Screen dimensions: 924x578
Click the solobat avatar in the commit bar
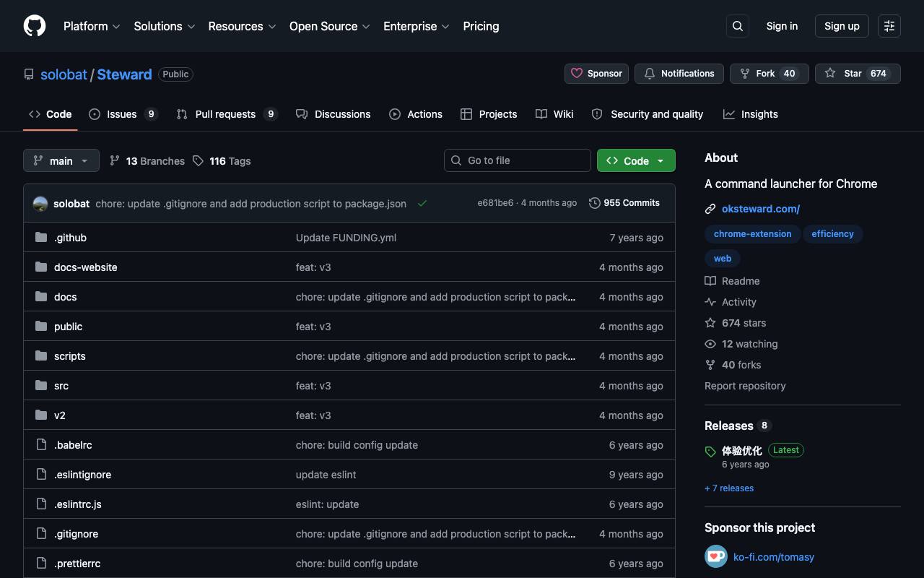(x=40, y=204)
